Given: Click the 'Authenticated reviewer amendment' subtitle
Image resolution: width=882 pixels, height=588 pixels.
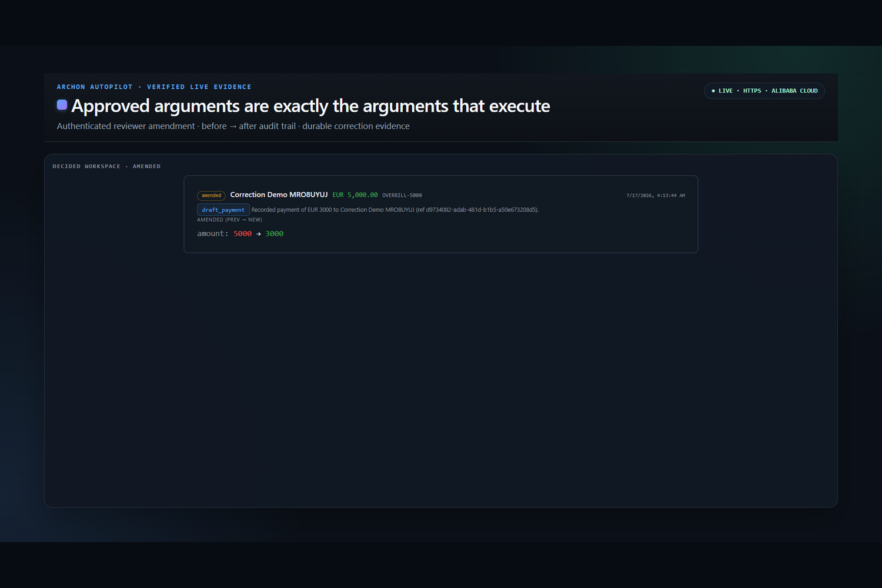Looking at the screenshot, I should 233,126.
